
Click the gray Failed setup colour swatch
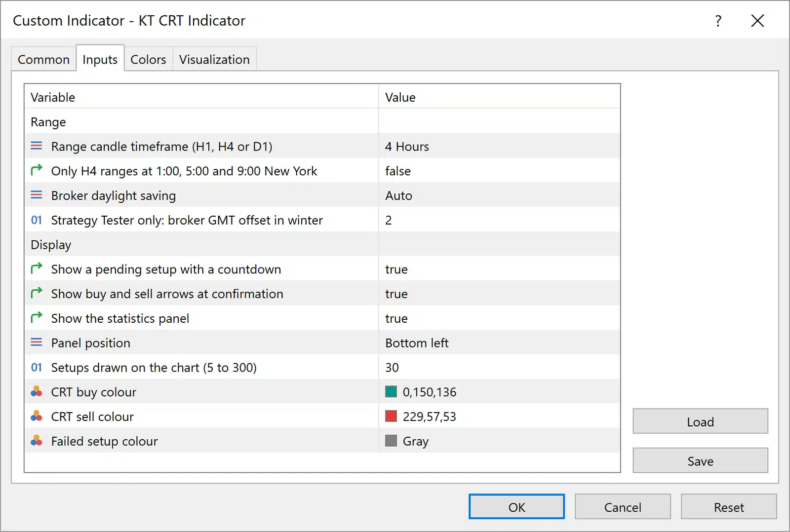391,441
